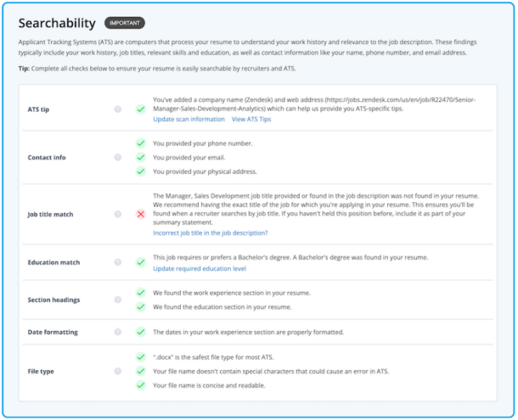Click the Education match green checkmark
Screen dimensions: 518x420
140,262
